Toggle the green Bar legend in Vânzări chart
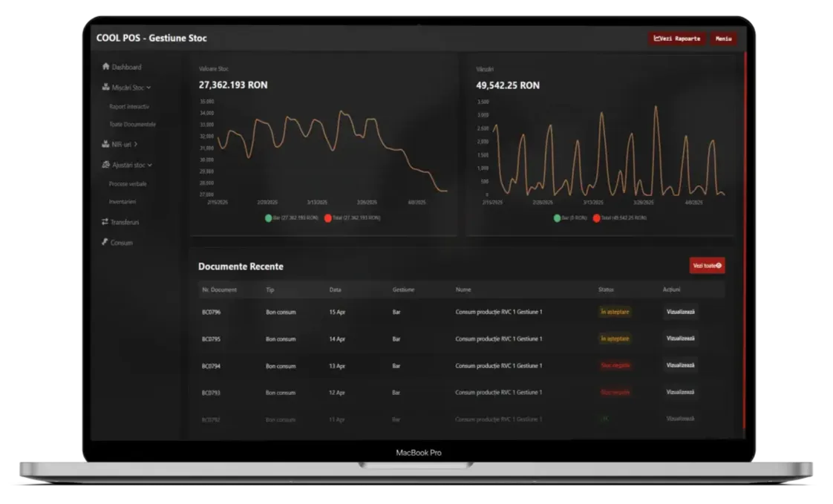 pos(557,218)
